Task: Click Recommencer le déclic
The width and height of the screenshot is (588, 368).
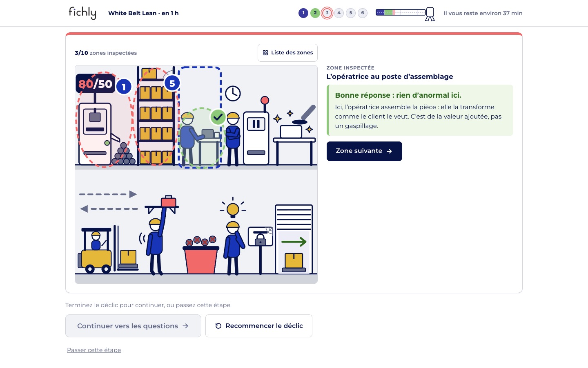Action: tap(259, 326)
